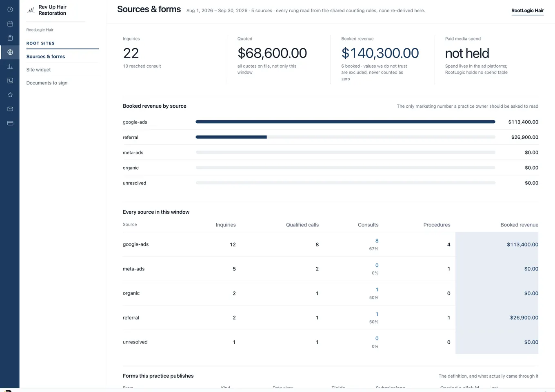Viewport: 555px width, 392px height.
Task: Click the $113,400.00 google-ads value in the table
Action: (522, 244)
